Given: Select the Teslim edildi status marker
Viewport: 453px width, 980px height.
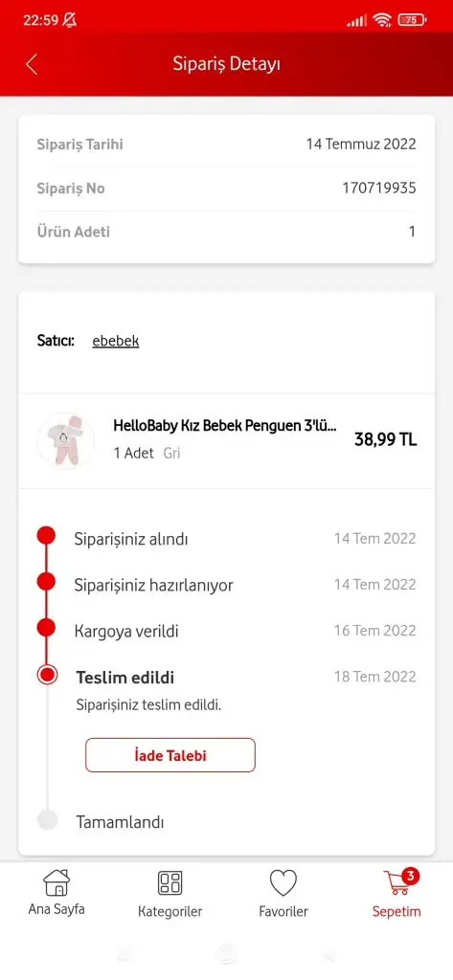Looking at the screenshot, I should click(x=47, y=675).
